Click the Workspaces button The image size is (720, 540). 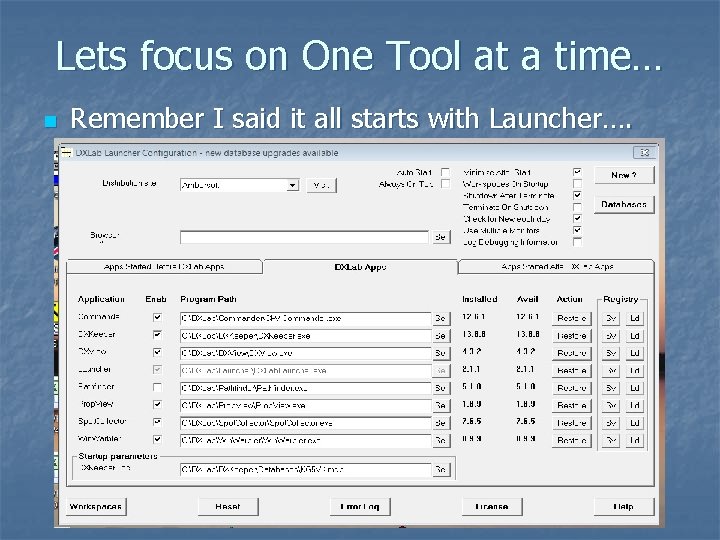click(96, 507)
